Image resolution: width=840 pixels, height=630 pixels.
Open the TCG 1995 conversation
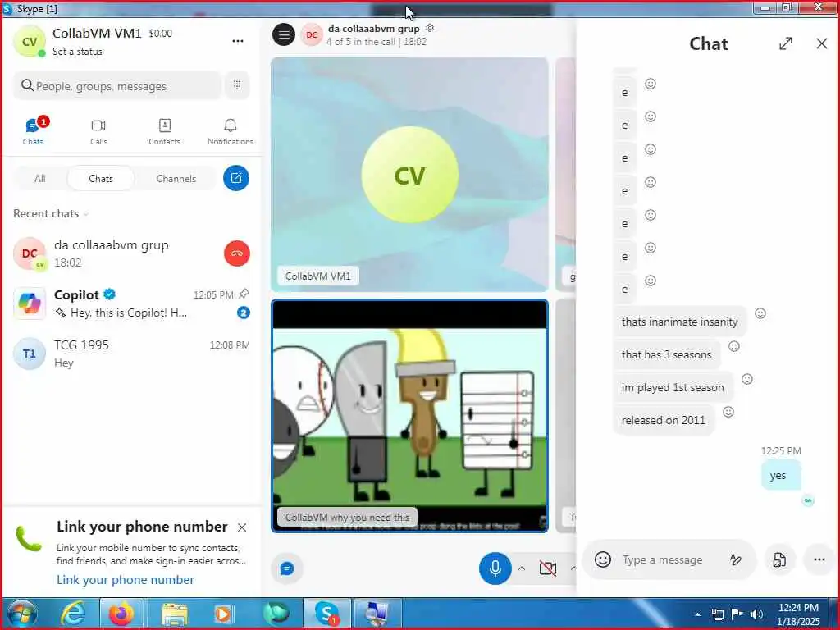tap(131, 354)
